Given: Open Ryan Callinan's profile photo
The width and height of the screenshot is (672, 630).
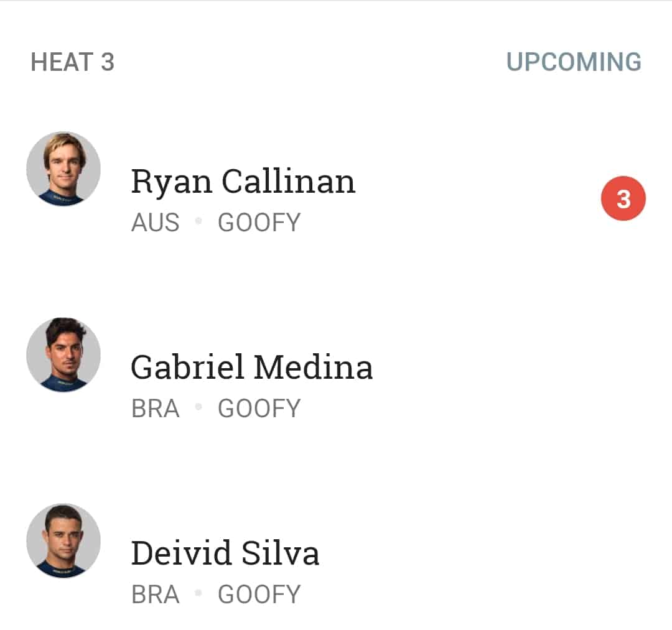Looking at the screenshot, I should point(63,169).
